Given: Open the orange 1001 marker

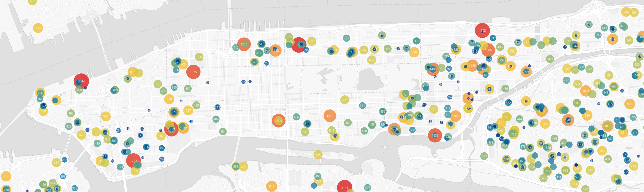Looking at the screenshot, I should tap(585, 91).
